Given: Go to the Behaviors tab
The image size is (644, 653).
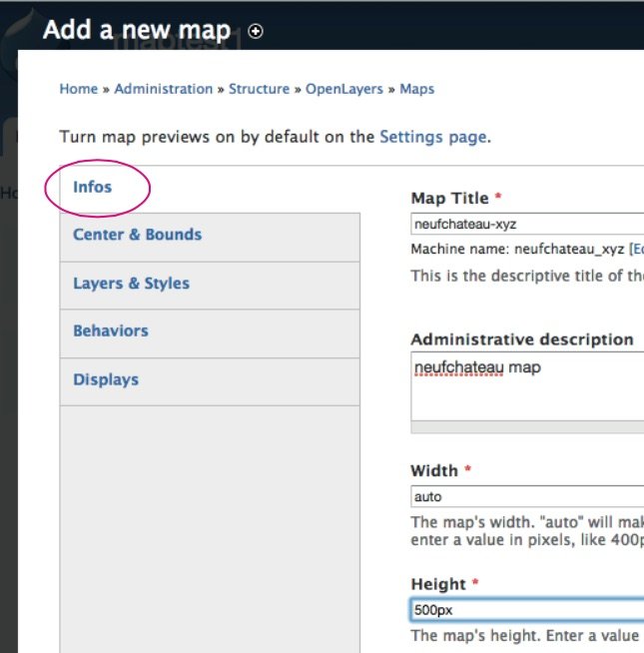Looking at the screenshot, I should click(x=110, y=330).
